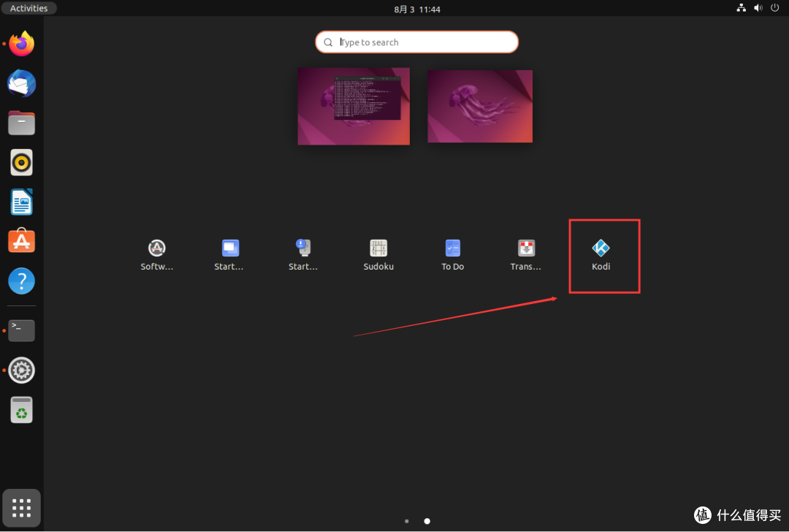Select the workspace thumbnail with terminal
This screenshot has height=532, width=789.
coord(354,106)
